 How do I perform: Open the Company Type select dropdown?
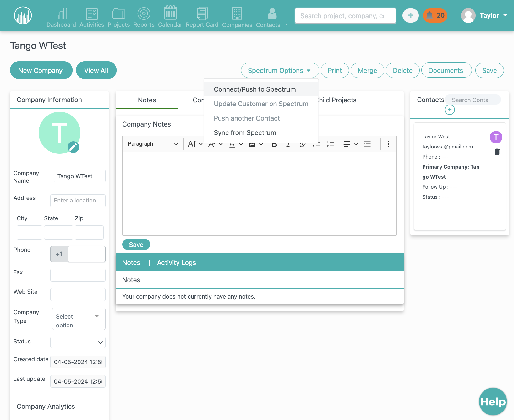click(x=79, y=319)
